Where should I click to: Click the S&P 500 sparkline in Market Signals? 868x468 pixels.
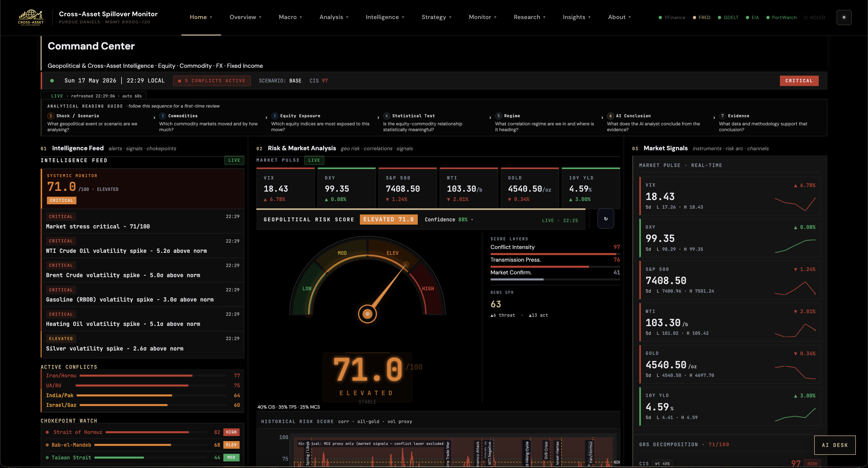[x=795, y=288]
